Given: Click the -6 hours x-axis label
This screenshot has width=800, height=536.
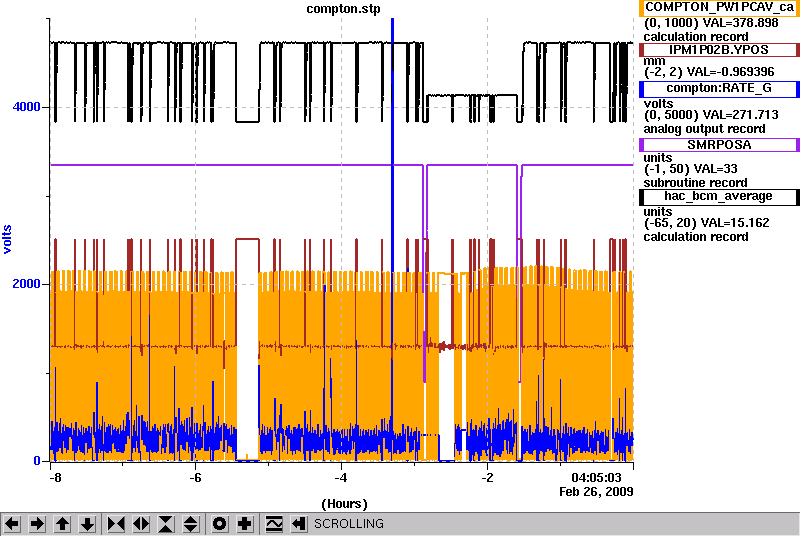Looking at the screenshot, I should [195, 478].
